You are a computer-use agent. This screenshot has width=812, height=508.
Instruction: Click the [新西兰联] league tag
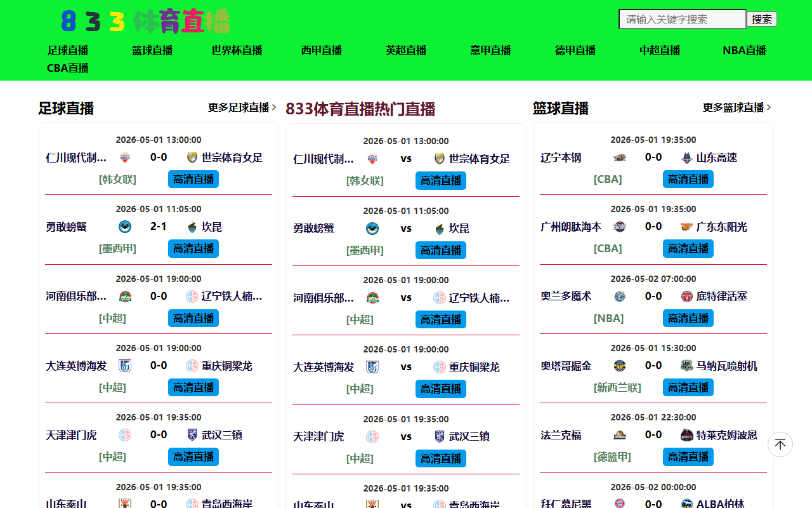point(617,387)
